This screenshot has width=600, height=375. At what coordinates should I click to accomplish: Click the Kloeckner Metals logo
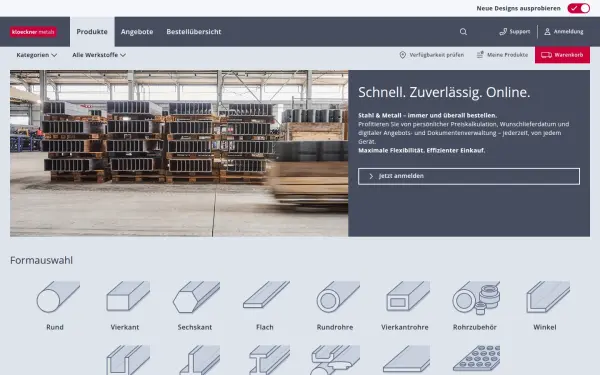point(33,32)
